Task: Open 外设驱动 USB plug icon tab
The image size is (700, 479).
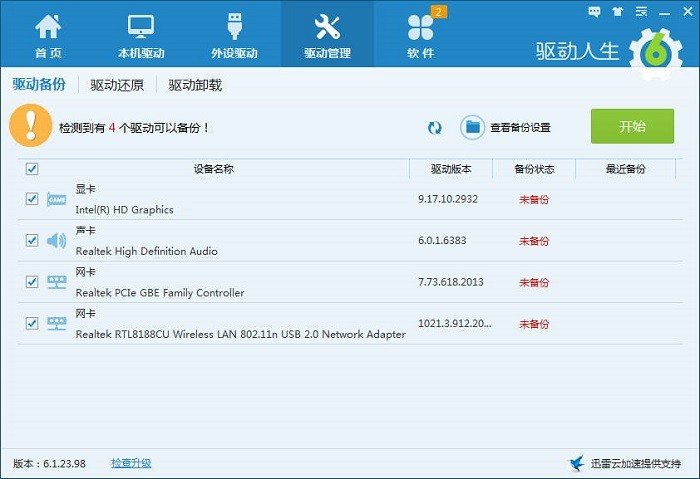Action: tap(234, 26)
